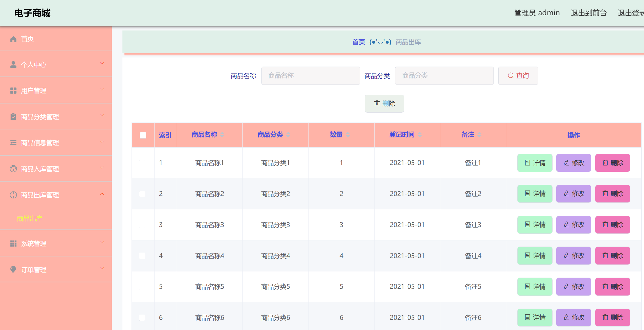The height and width of the screenshot is (330, 644).
Task: Click into the 商品分类 search field
Action: tap(444, 76)
